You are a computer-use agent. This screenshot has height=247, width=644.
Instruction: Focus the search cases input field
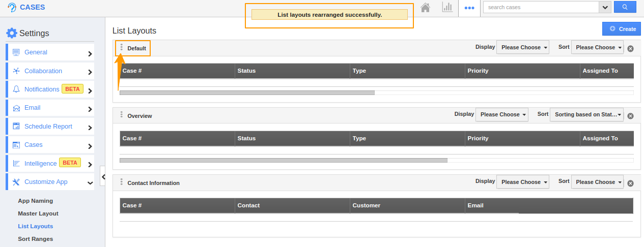tap(541, 7)
